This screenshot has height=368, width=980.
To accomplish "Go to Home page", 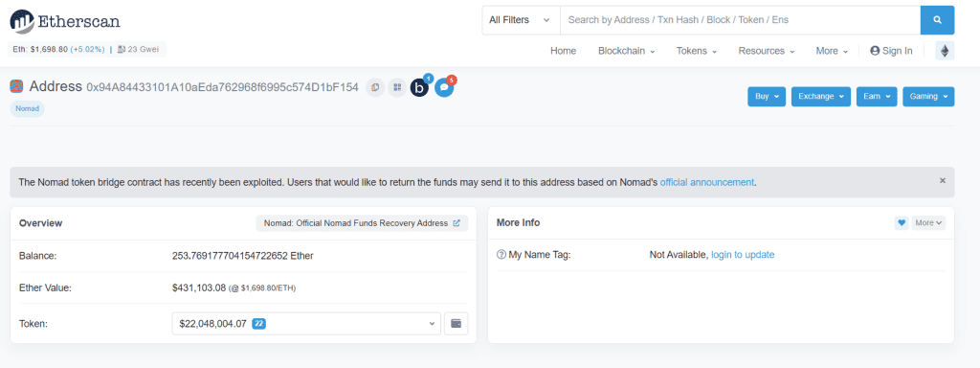I will (563, 51).
